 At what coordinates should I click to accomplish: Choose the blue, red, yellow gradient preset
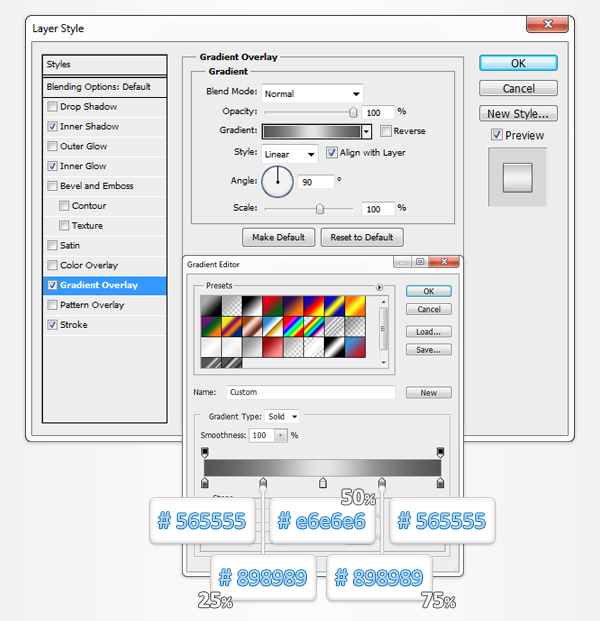(x=314, y=306)
